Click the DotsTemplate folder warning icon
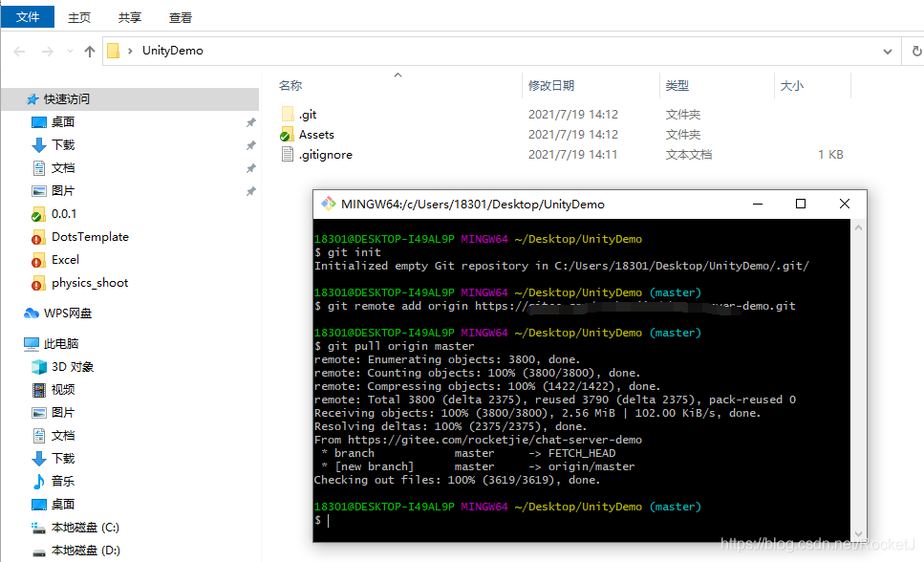 37,237
